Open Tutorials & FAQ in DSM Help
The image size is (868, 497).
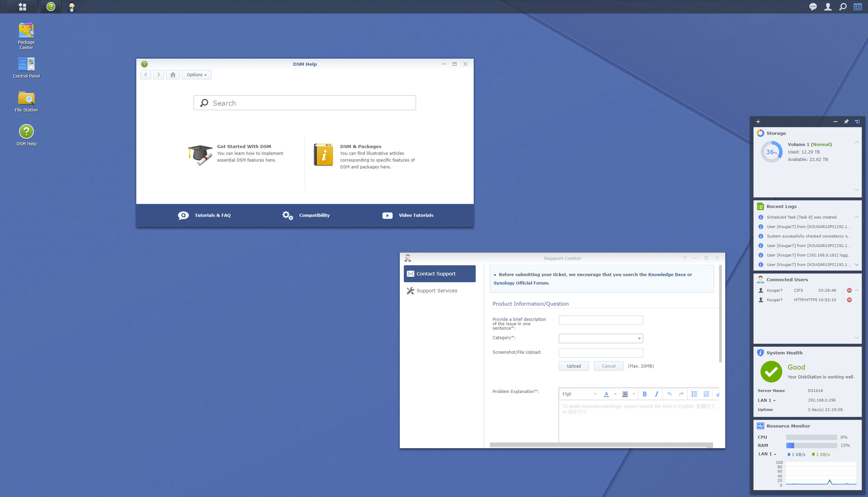[x=204, y=215]
